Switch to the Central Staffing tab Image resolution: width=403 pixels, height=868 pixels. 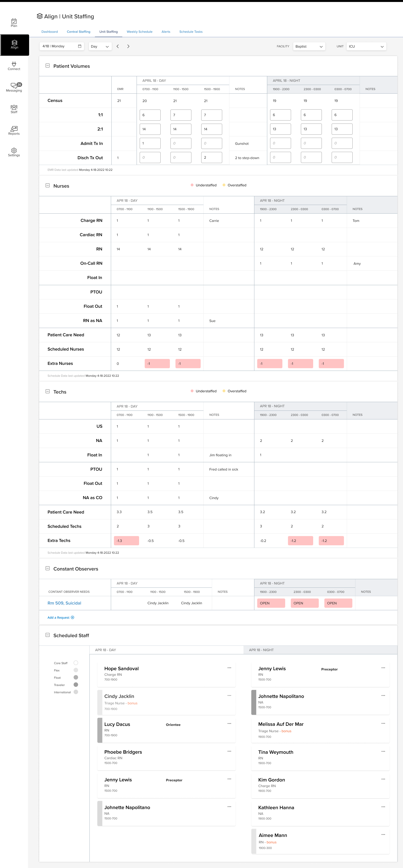pos(79,32)
